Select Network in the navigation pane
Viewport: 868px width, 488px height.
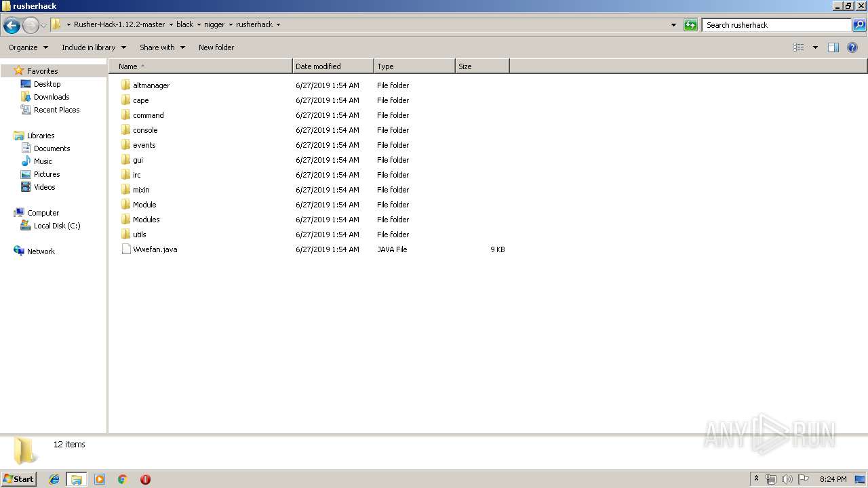click(41, 251)
